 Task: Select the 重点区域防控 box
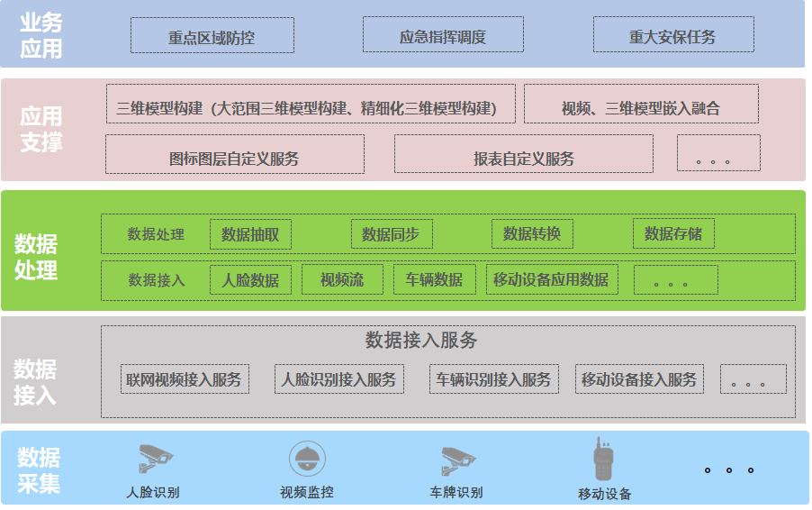tap(212, 37)
